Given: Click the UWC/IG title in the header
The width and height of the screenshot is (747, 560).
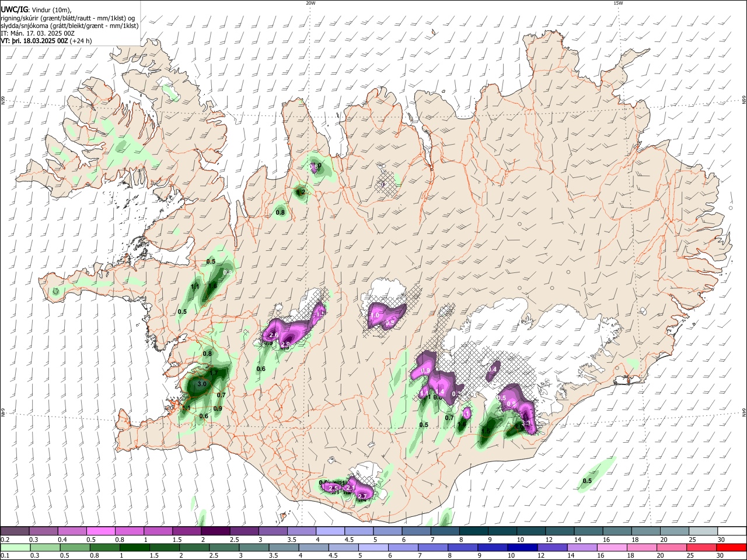Looking at the screenshot, I should click(x=14, y=9).
